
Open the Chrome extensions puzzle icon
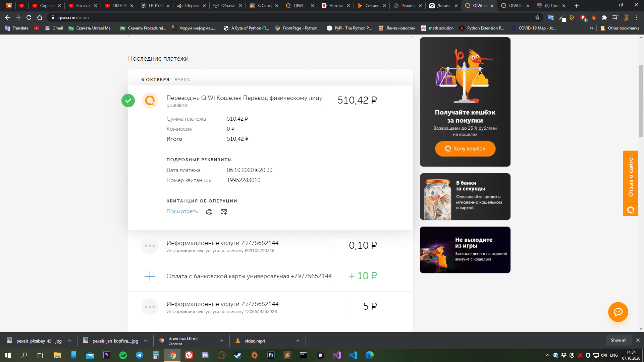coord(604,17)
